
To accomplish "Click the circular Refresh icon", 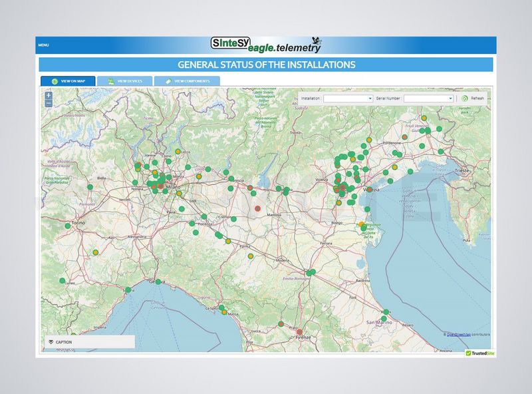I will [465, 98].
